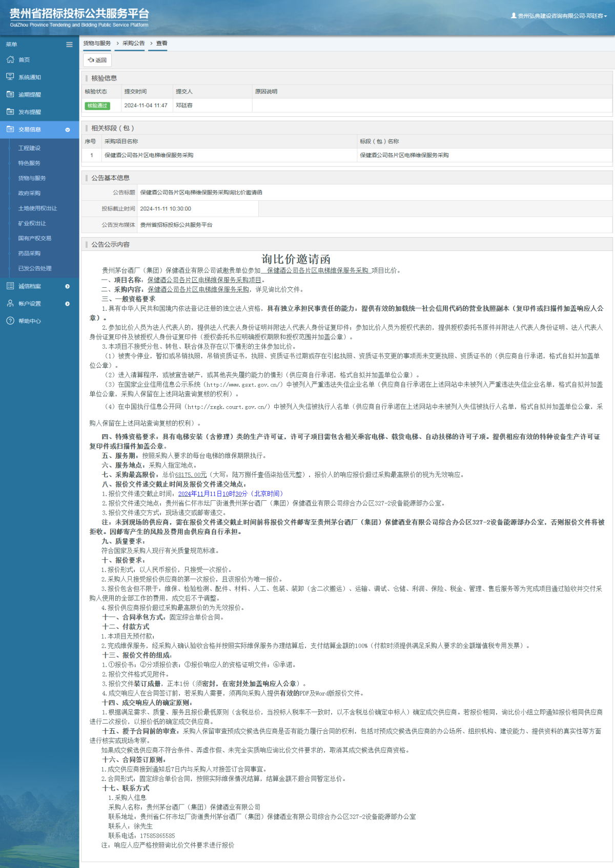615x868 pixels.
Task: Click 公告标题 value field
Action: (375, 193)
